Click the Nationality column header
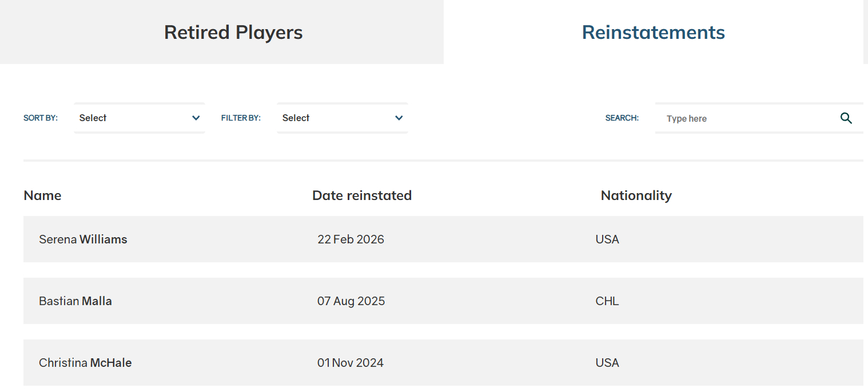Image resolution: width=868 pixels, height=392 pixels. coord(636,195)
